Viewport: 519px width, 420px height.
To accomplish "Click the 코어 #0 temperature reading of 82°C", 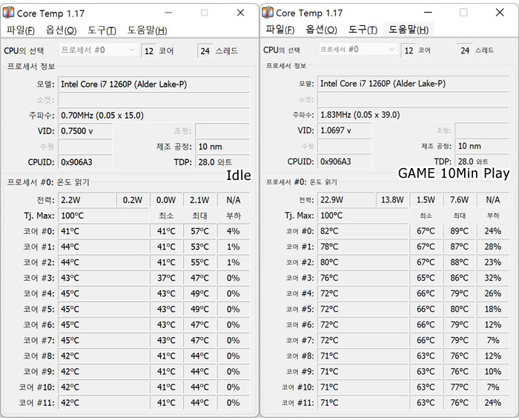I will (x=345, y=231).
